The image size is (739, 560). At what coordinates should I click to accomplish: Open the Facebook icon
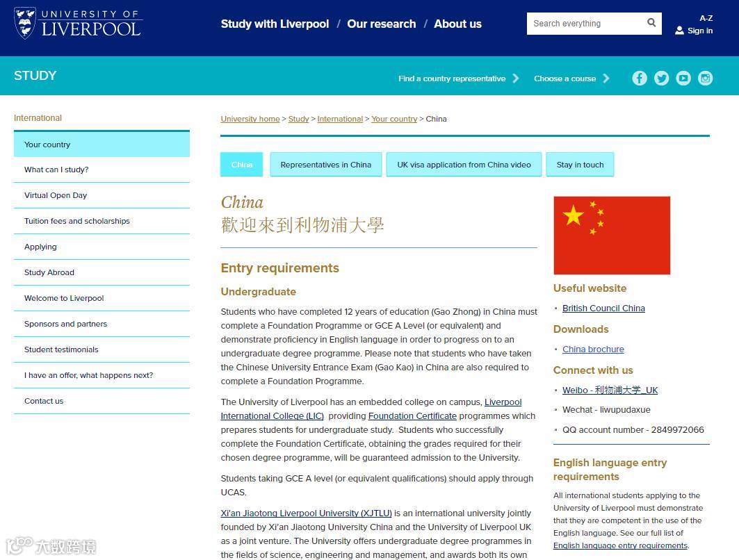(639, 79)
